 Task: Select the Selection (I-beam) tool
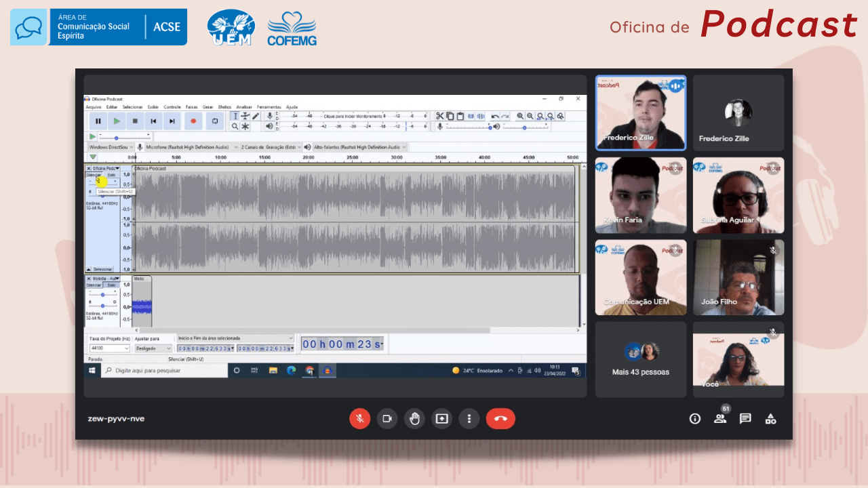[235, 116]
